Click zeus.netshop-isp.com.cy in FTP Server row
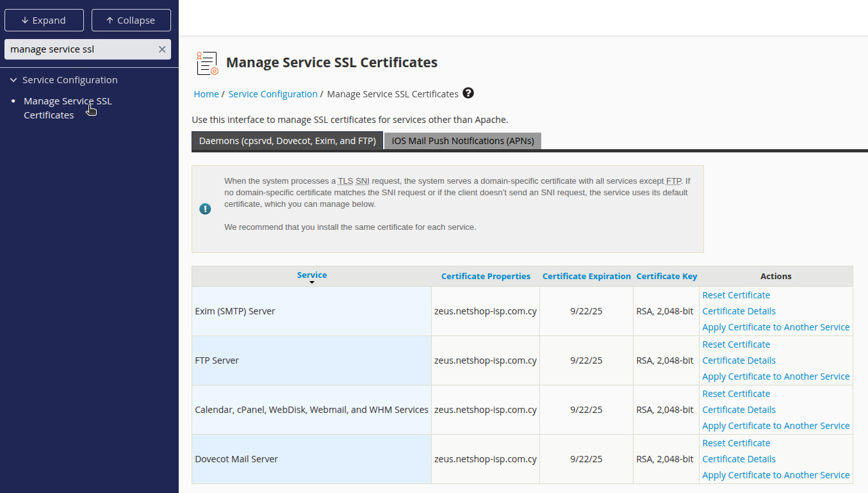 [x=486, y=360]
